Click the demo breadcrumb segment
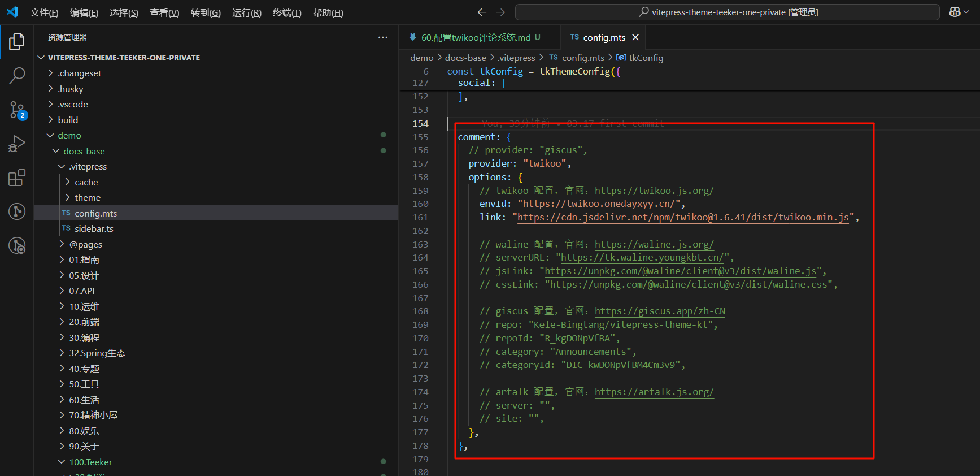The width and height of the screenshot is (980, 476). [x=421, y=58]
